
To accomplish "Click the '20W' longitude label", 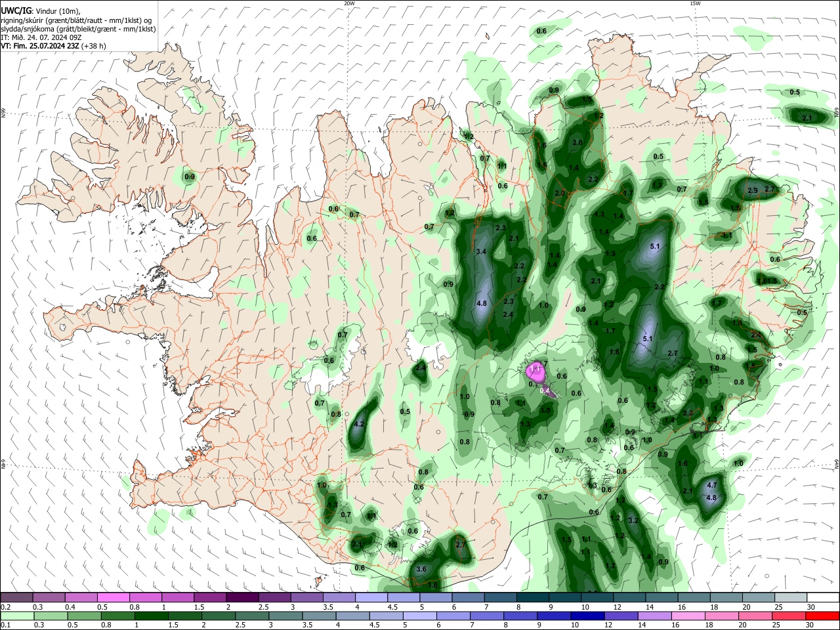I will [349, 3].
